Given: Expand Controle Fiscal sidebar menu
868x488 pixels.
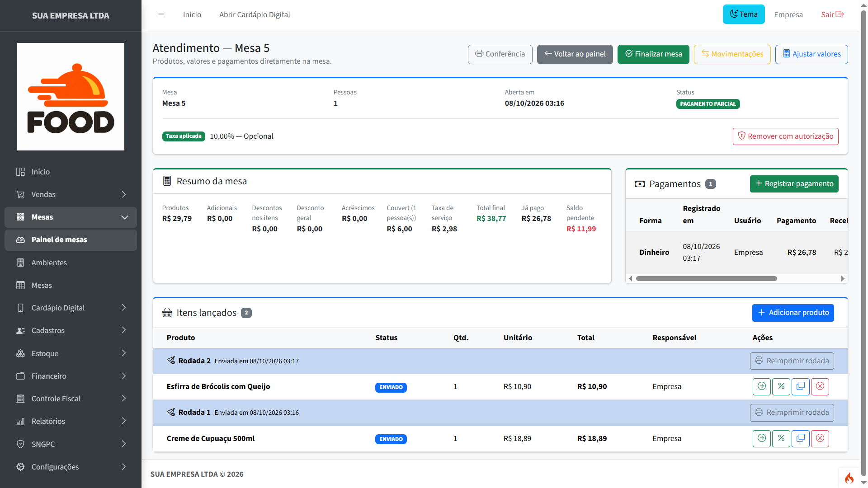Looking at the screenshot, I should (71, 399).
